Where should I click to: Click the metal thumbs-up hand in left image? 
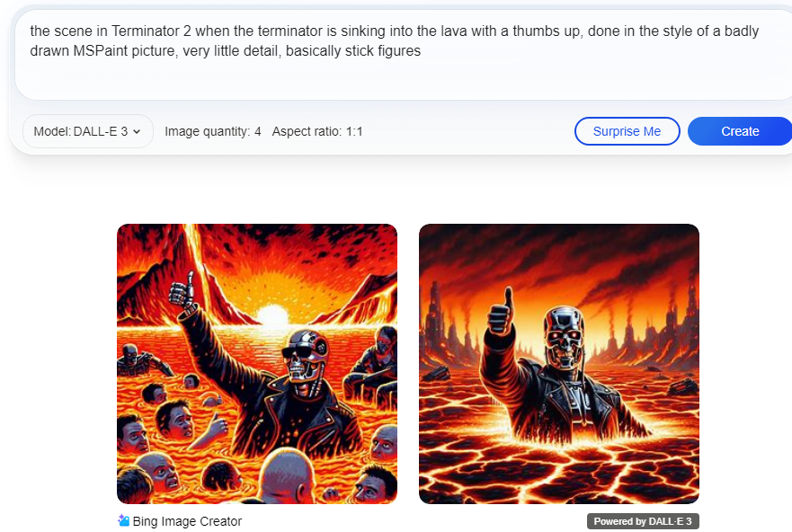(x=182, y=291)
